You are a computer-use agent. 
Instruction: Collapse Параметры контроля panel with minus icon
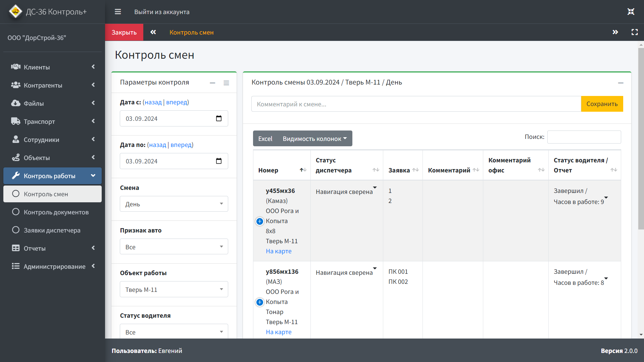[x=212, y=83]
